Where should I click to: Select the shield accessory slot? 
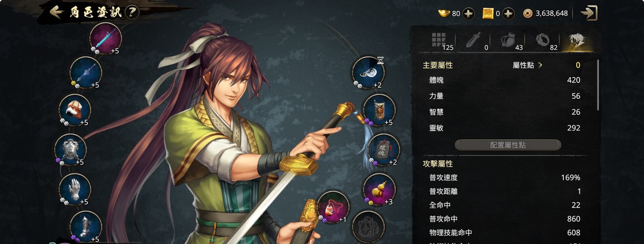point(379,110)
